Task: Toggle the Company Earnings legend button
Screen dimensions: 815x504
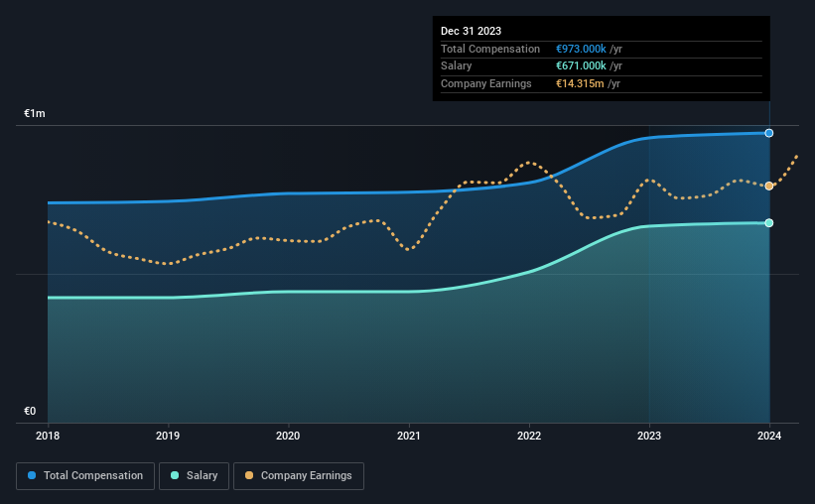Action: point(299,476)
